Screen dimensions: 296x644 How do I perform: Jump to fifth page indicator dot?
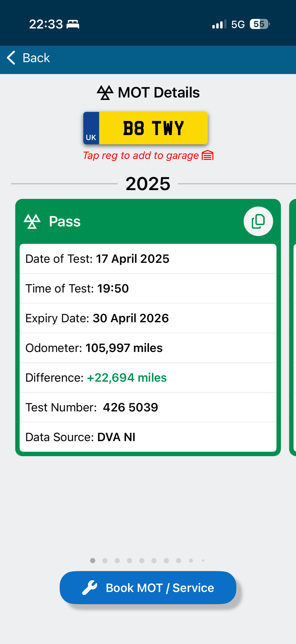pyautogui.click(x=142, y=560)
